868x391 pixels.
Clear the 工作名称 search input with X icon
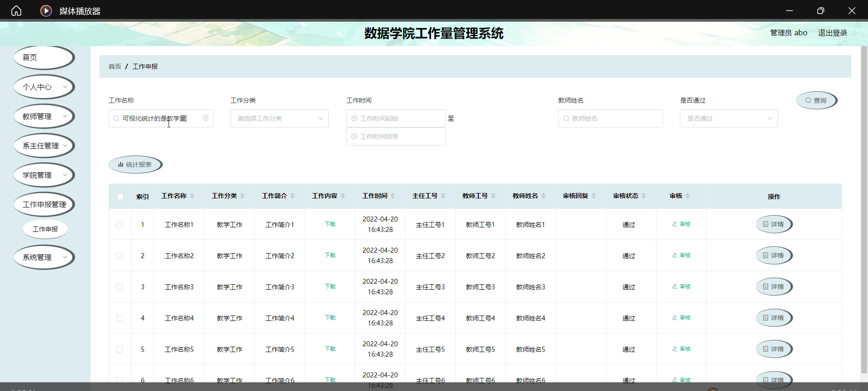click(206, 118)
